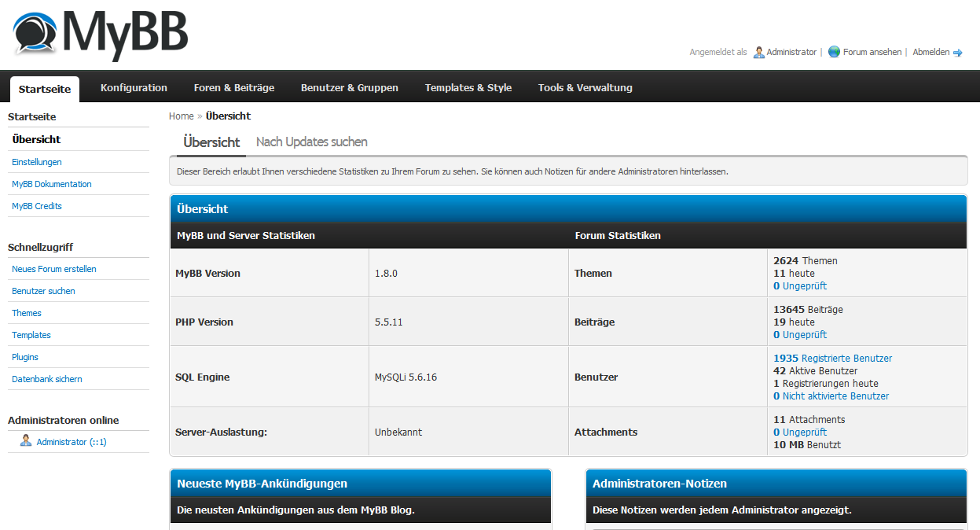Screen dimensions: 980x530
Task: Click the MySQLi 5.6.16 value
Action: [406, 377]
